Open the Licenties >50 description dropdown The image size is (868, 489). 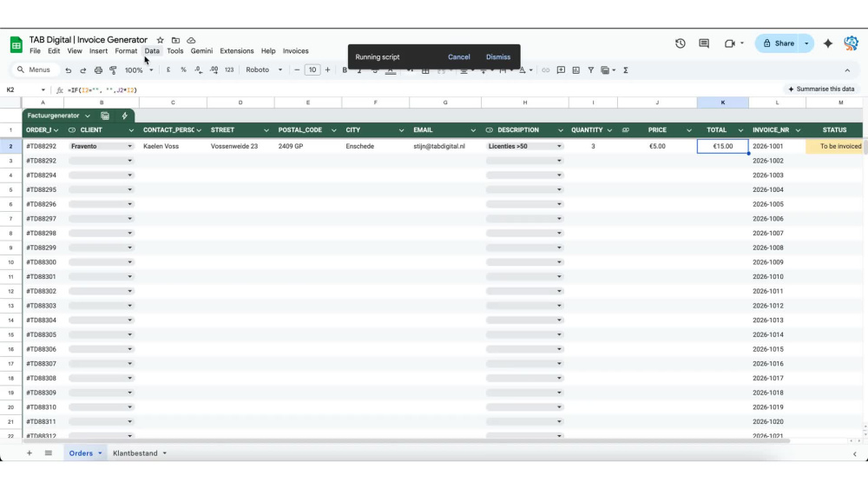pyautogui.click(x=559, y=146)
